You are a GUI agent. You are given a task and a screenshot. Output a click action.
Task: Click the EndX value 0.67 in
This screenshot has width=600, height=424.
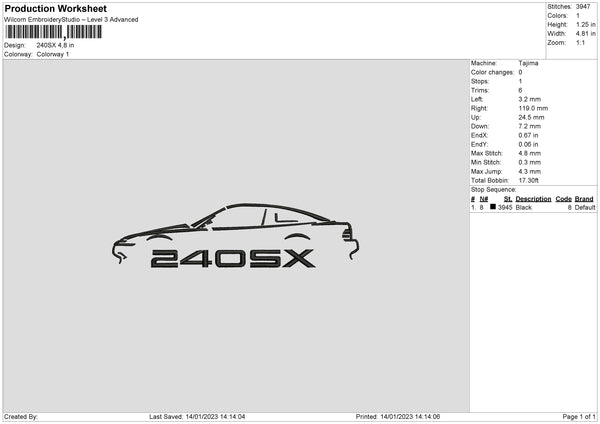pyautogui.click(x=528, y=135)
